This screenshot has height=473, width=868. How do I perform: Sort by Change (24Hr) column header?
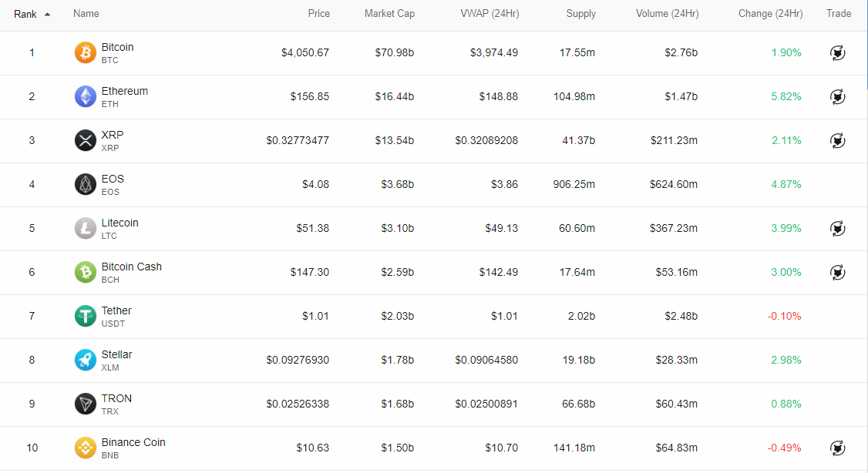(771, 13)
